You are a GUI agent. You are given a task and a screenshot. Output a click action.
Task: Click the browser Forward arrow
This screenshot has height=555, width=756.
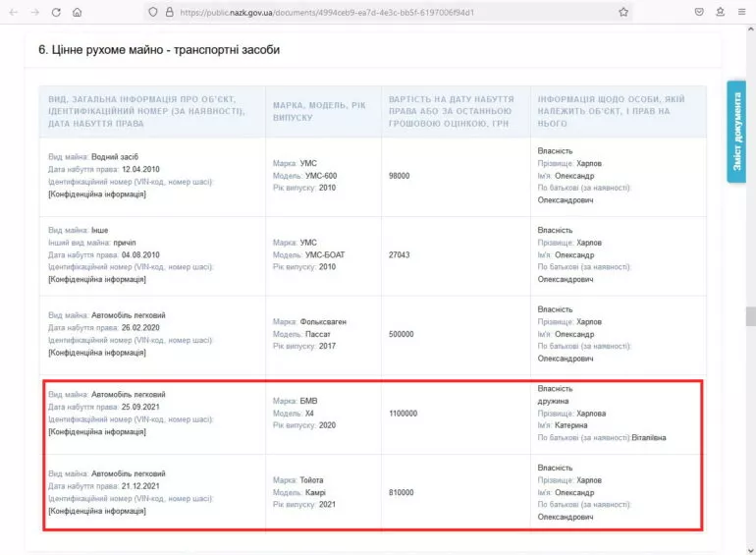point(34,12)
